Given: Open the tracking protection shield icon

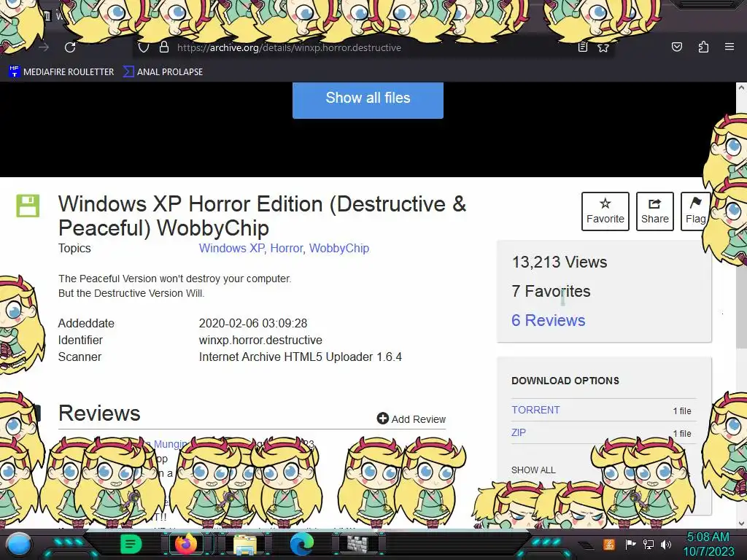Looking at the screenshot, I should click(144, 47).
